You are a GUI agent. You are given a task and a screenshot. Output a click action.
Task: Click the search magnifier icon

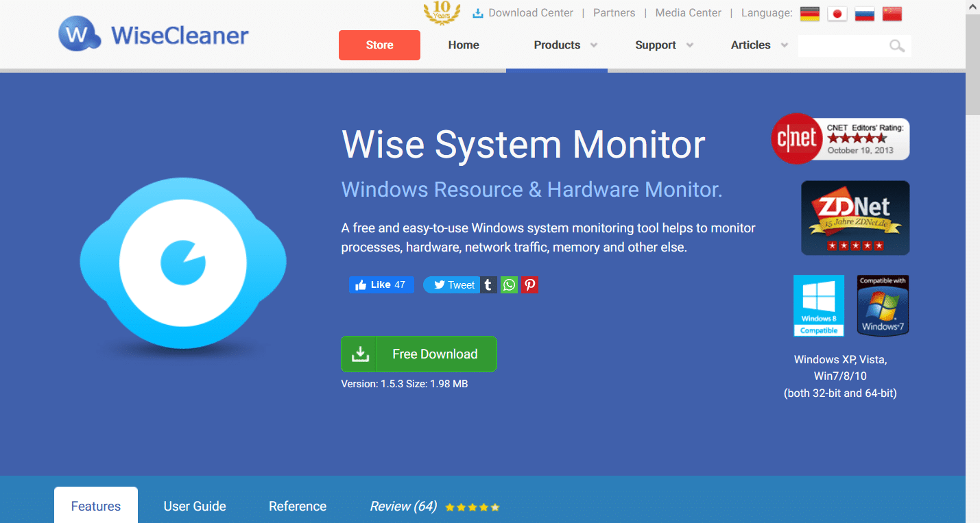[x=896, y=46]
